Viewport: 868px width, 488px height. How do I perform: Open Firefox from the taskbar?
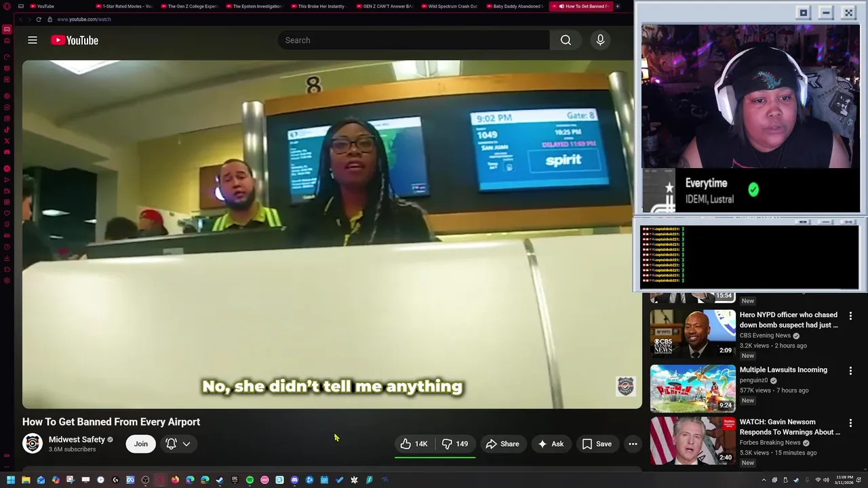175,480
